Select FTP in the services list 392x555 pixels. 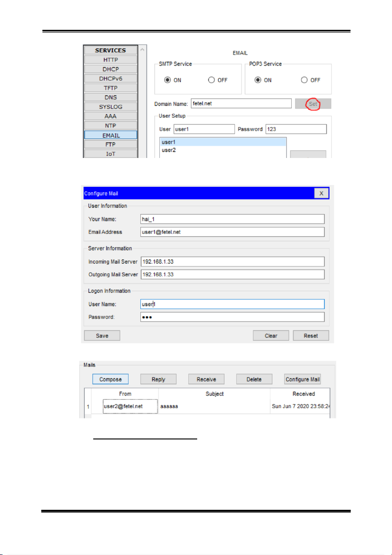(110, 144)
